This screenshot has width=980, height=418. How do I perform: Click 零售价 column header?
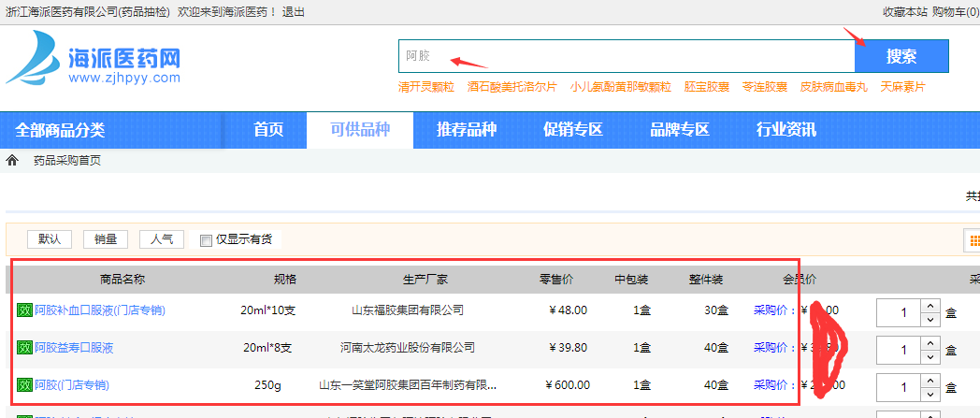(x=556, y=280)
